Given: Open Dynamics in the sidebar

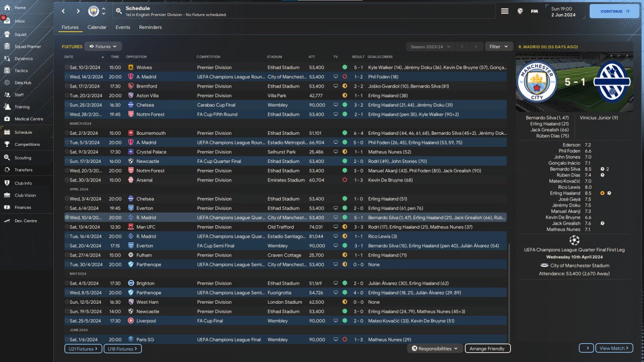Looking at the screenshot, I should pos(24,59).
